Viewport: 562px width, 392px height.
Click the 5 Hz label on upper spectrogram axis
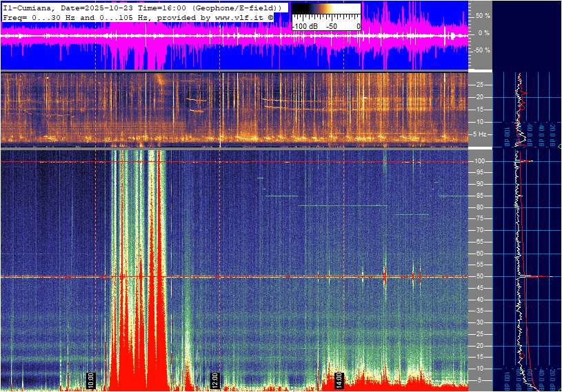click(x=481, y=134)
